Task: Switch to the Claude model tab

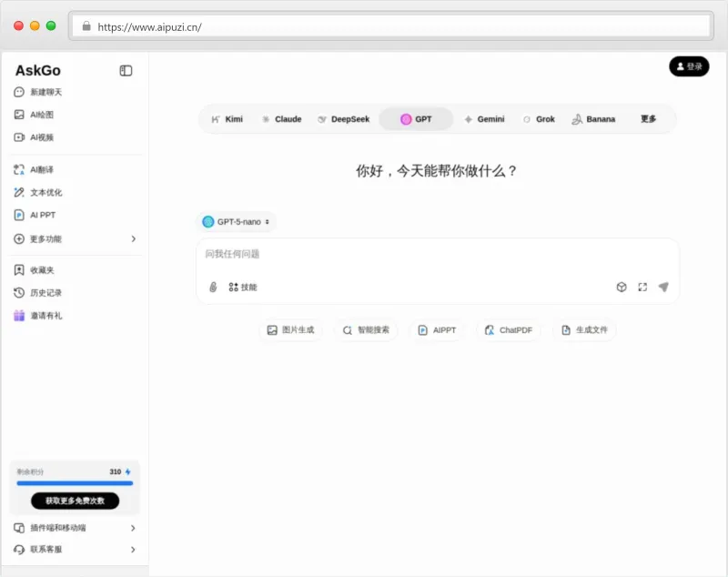Action: point(282,119)
